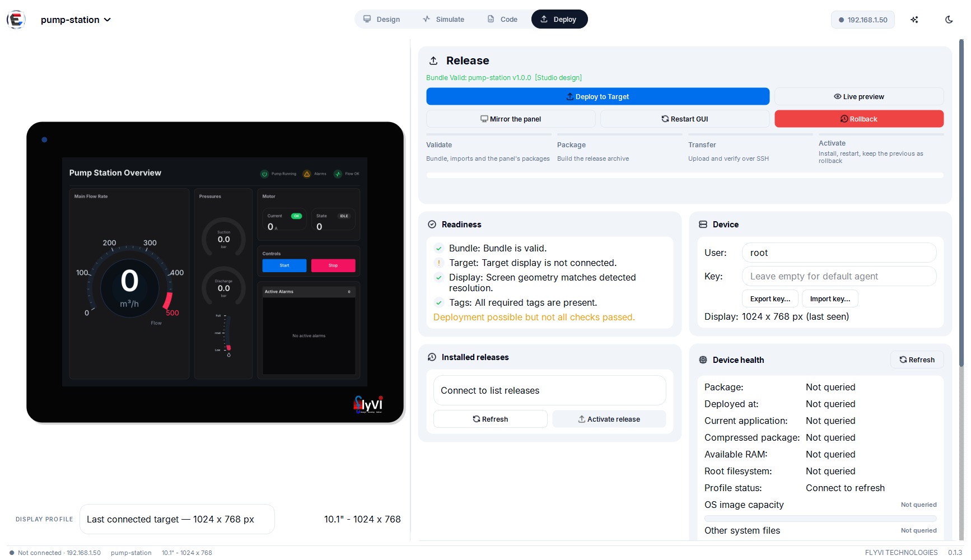The width and height of the screenshot is (971, 560).
Task: Click 'Not connected · 192.168.1.50' status text
Action: (59, 553)
